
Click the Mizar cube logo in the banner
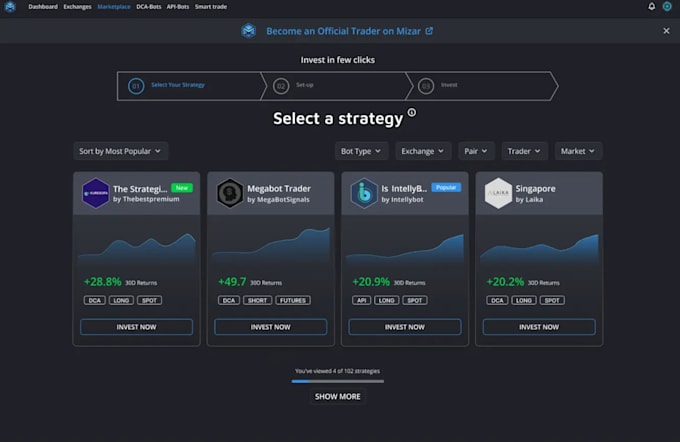(248, 31)
